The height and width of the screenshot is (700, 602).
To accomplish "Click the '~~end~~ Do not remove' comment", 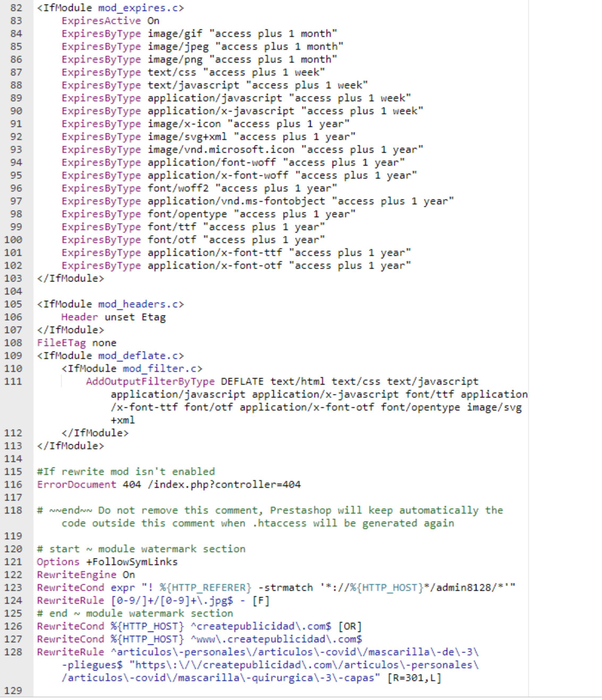I will pos(270,517).
